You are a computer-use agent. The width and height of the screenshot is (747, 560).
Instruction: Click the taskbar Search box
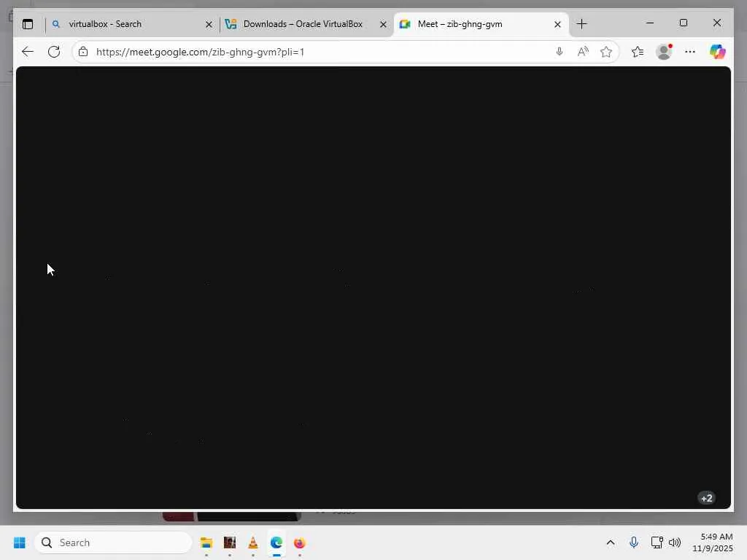pos(113,542)
